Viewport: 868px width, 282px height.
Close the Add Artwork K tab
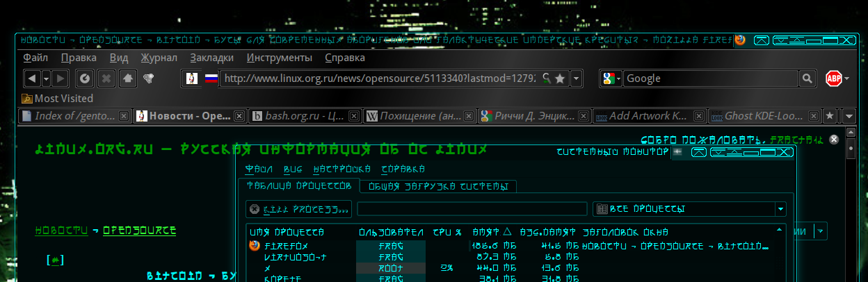[x=698, y=116]
